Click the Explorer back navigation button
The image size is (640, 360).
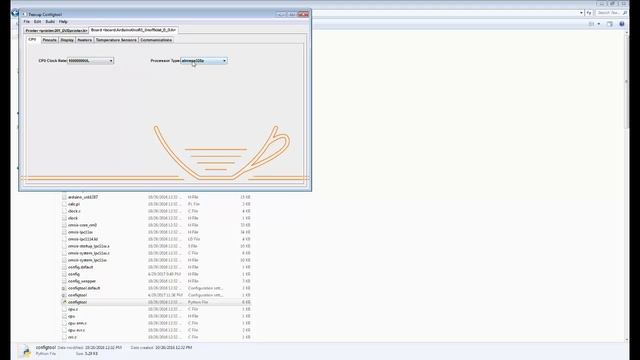15,13
